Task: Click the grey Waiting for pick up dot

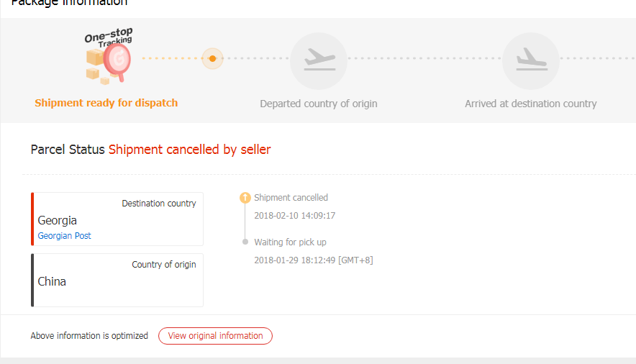Action: coord(245,242)
